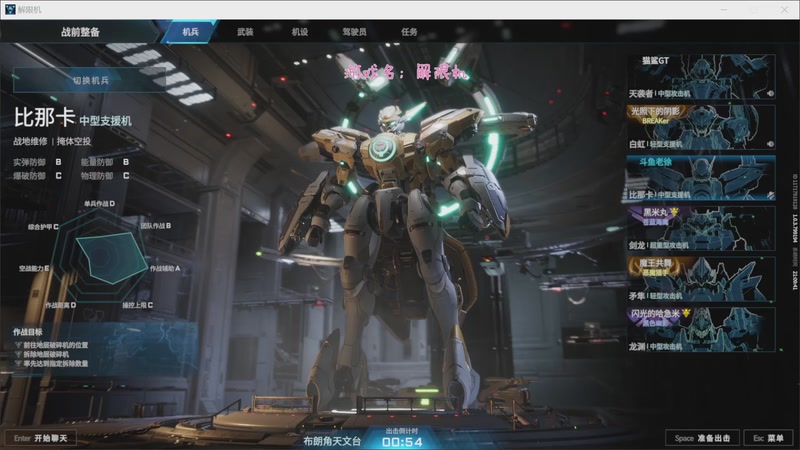Click the BREAKer title on 白虹 card
The image size is (800, 450).
click(x=656, y=121)
